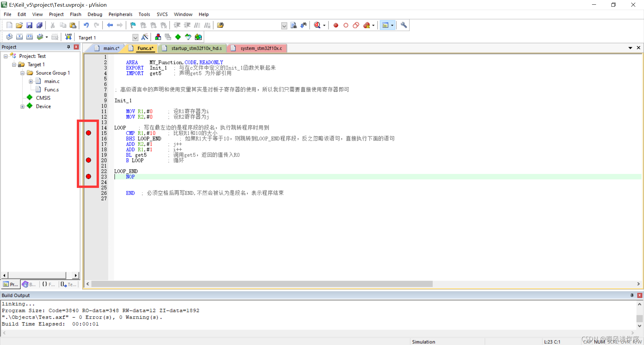644x345 pixels.
Task: Rebuild all target files icon
Action: coord(30,37)
